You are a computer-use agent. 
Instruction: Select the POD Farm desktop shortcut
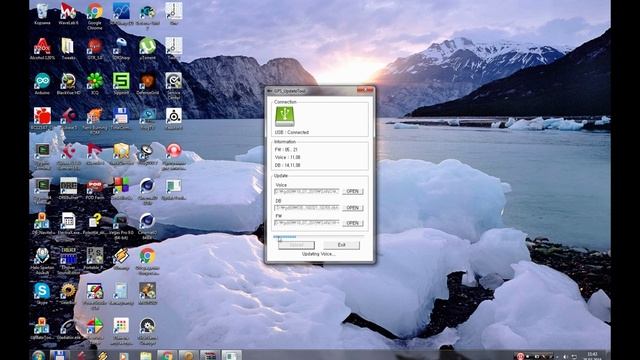point(95,189)
